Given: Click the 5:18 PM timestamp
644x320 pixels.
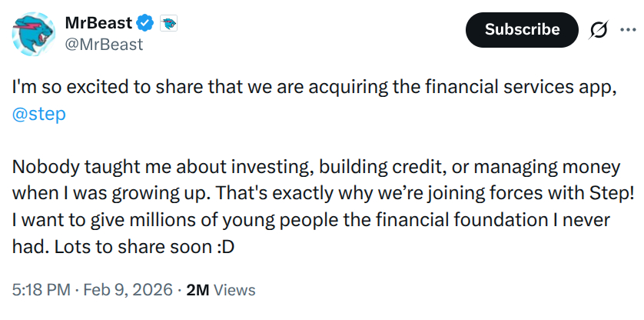Looking at the screenshot, I should coord(41,290).
